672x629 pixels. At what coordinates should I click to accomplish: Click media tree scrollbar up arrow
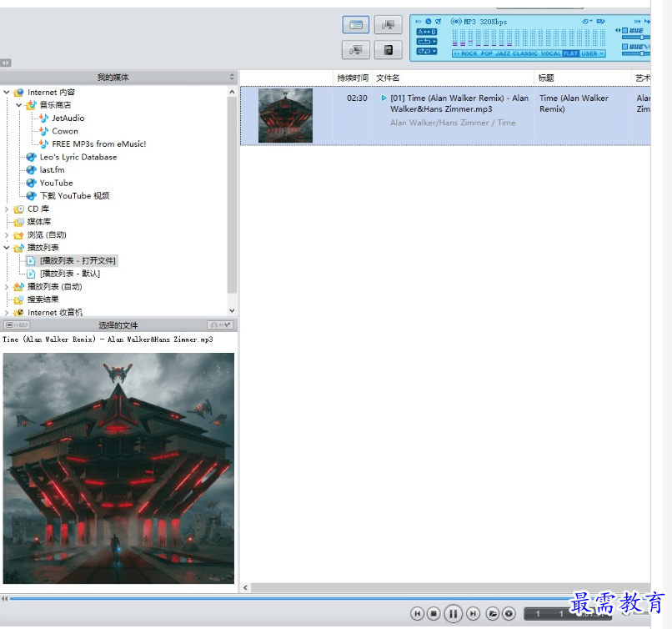[x=232, y=92]
